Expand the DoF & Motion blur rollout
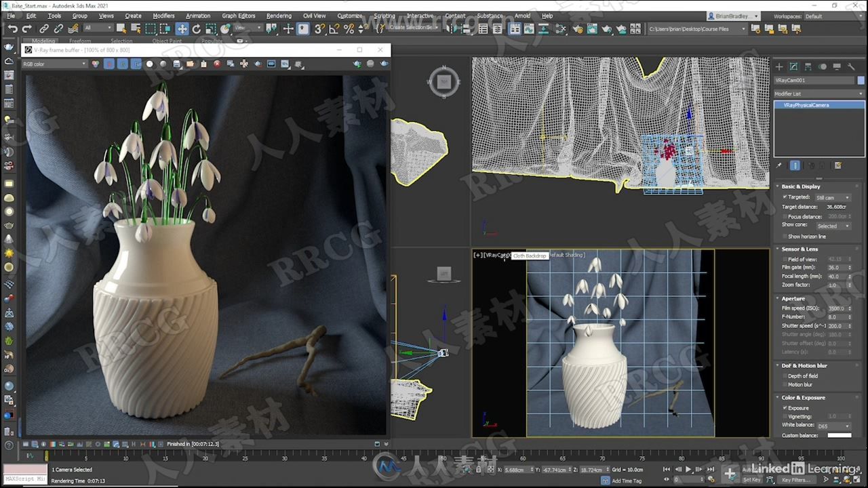This screenshot has width=868, height=488. 804,365
